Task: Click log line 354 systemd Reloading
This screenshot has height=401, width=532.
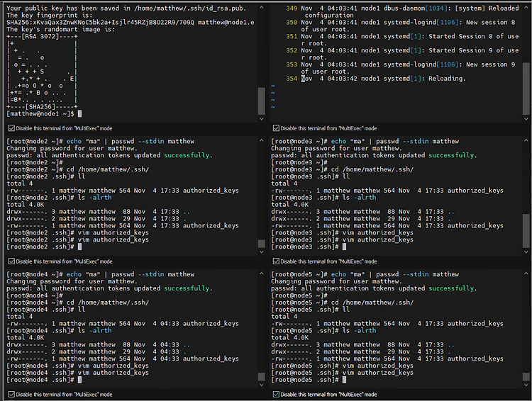Action: (376, 79)
